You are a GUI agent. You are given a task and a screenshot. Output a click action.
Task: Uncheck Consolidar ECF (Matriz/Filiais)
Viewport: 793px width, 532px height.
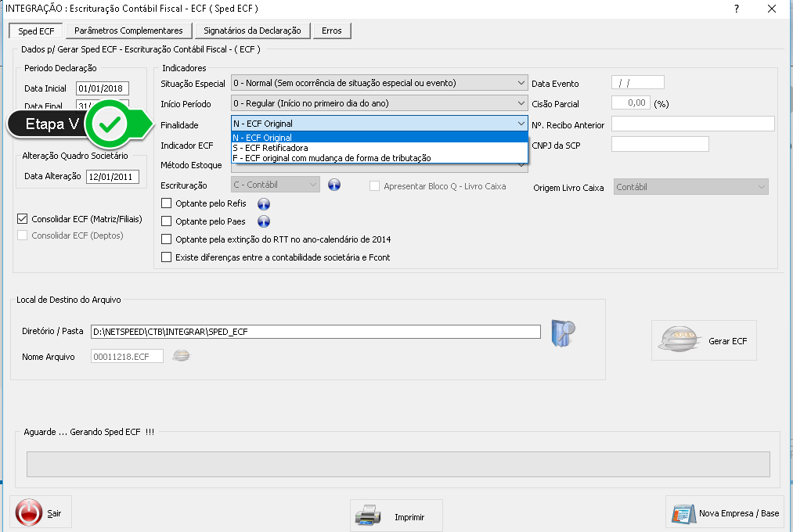(x=22, y=219)
